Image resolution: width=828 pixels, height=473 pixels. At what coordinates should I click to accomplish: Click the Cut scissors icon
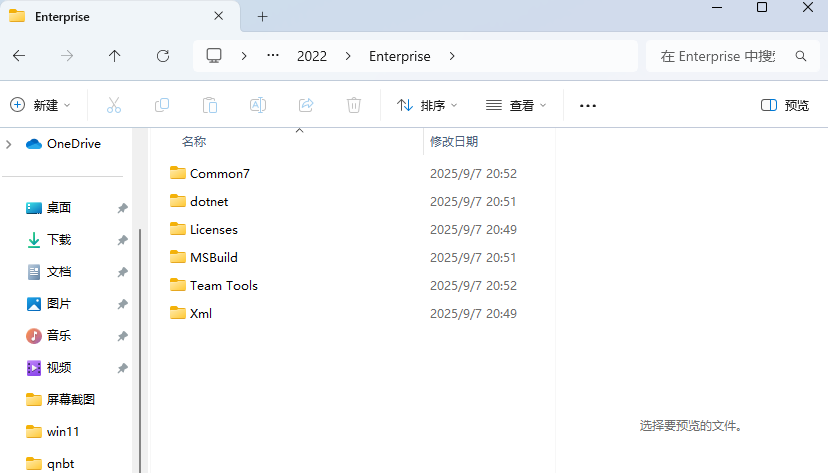(x=114, y=105)
